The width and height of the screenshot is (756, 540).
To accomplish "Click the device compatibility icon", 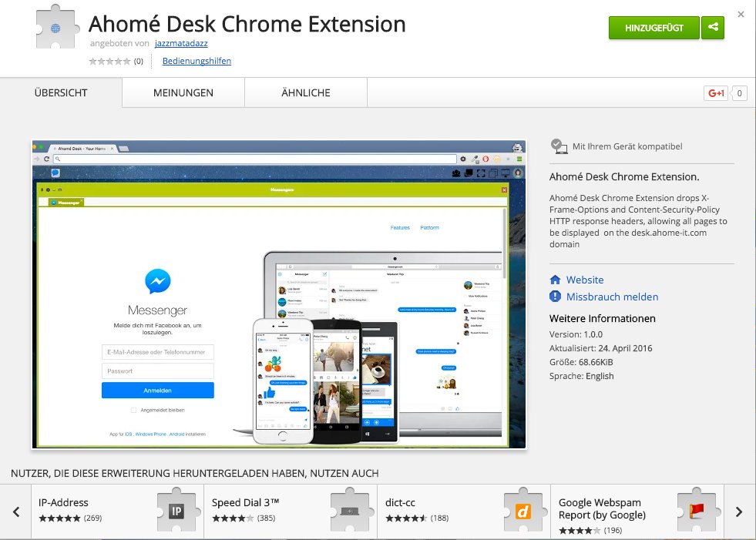I will [559, 146].
